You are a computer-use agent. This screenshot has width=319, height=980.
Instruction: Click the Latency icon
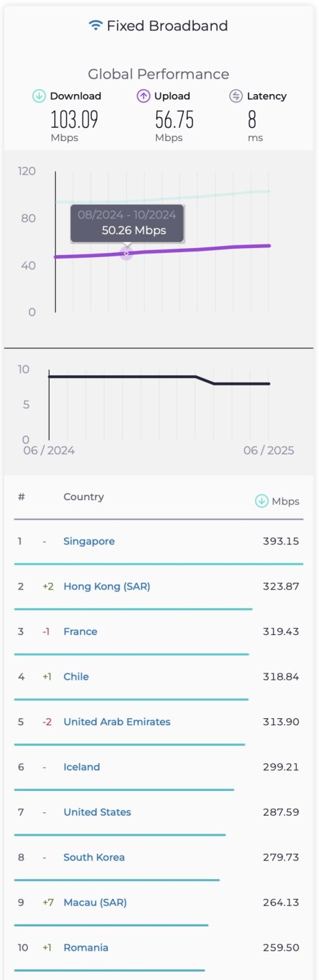click(236, 96)
